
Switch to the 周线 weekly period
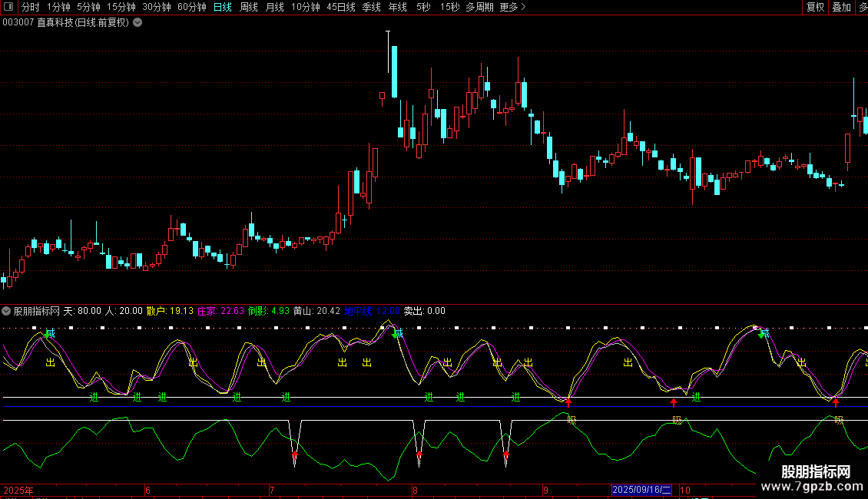(249, 7)
